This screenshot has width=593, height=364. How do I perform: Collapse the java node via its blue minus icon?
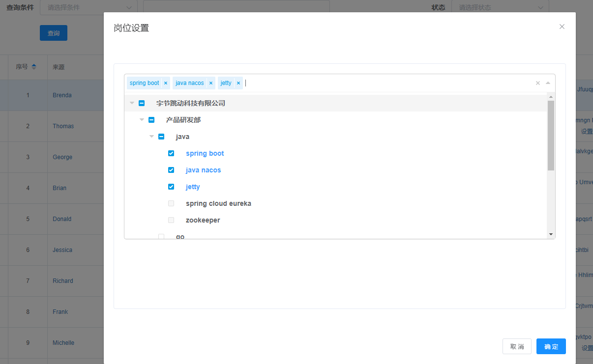[161, 136]
